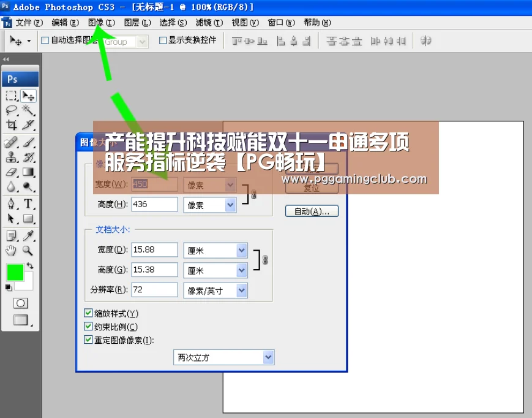This screenshot has height=418, width=532.
Task: Enable 自动选择图层 checkbox
Action: coord(45,40)
